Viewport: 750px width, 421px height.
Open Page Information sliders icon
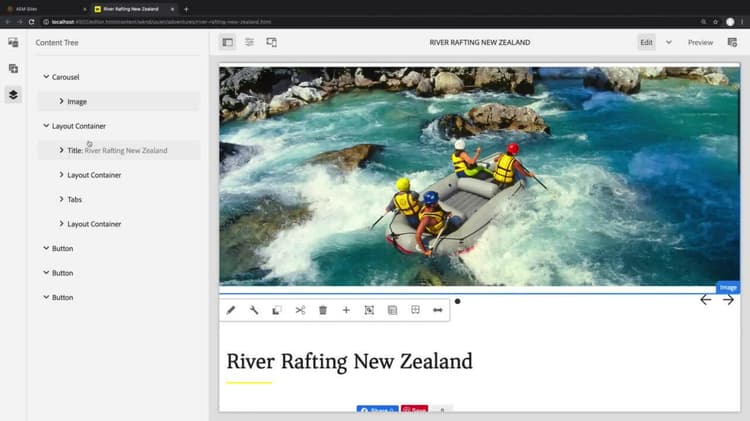pyautogui.click(x=249, y=43)
